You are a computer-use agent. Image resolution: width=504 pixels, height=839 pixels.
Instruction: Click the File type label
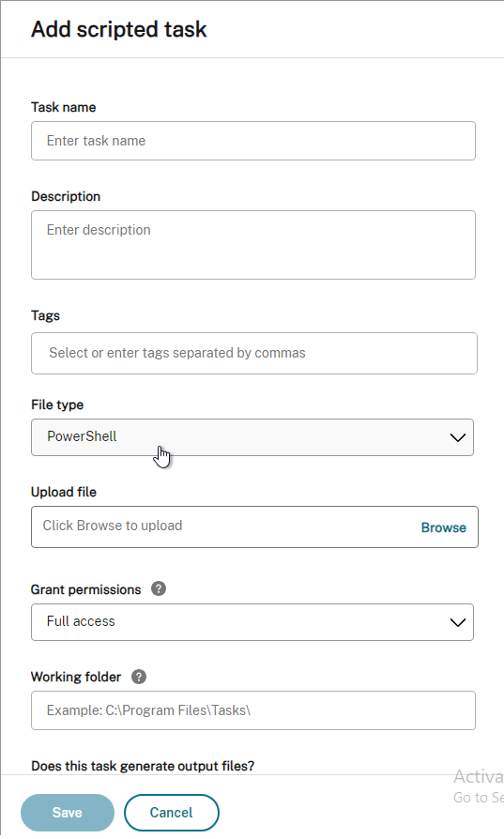click(57, 404)
